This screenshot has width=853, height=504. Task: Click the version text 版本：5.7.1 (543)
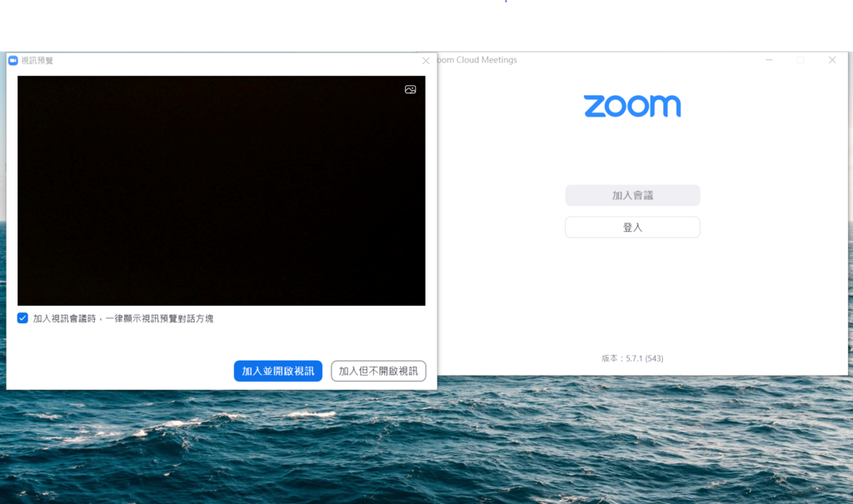(632, 358)
